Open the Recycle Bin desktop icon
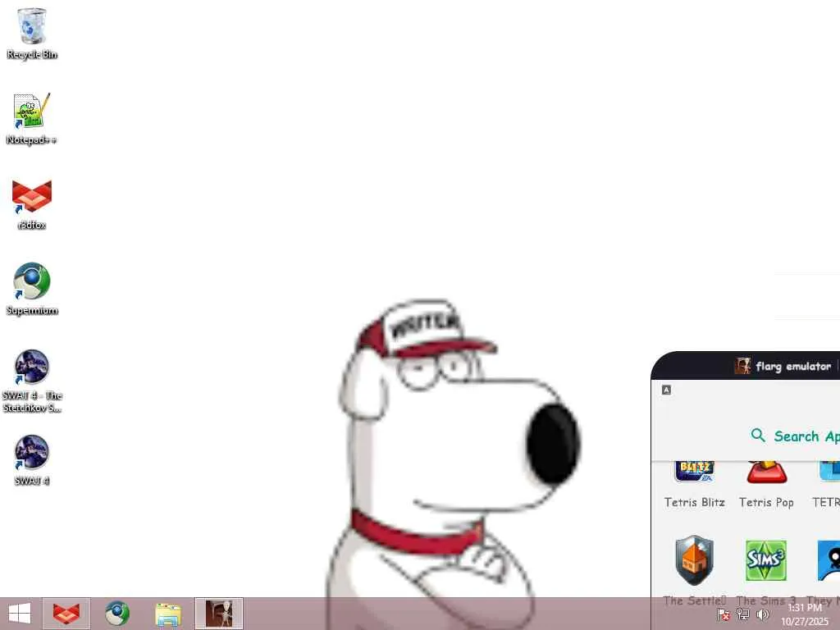The width and height of the screenshot is (840, 630). [32, 33]
